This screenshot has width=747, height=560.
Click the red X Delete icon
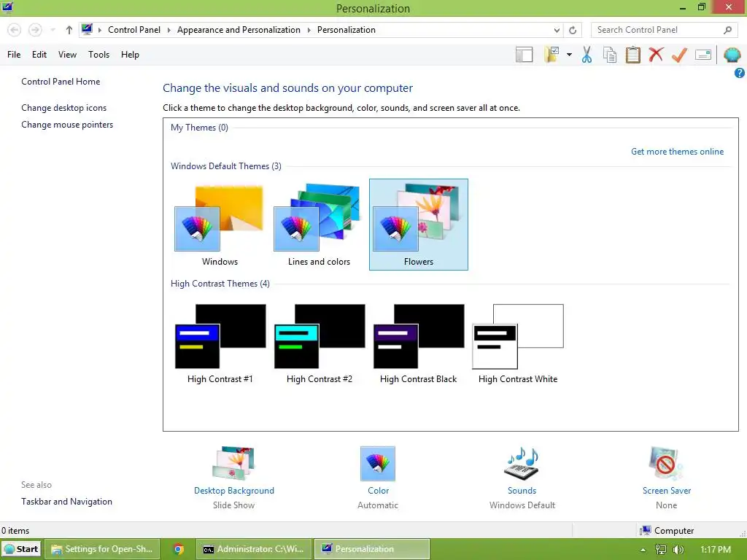(656, 55)
